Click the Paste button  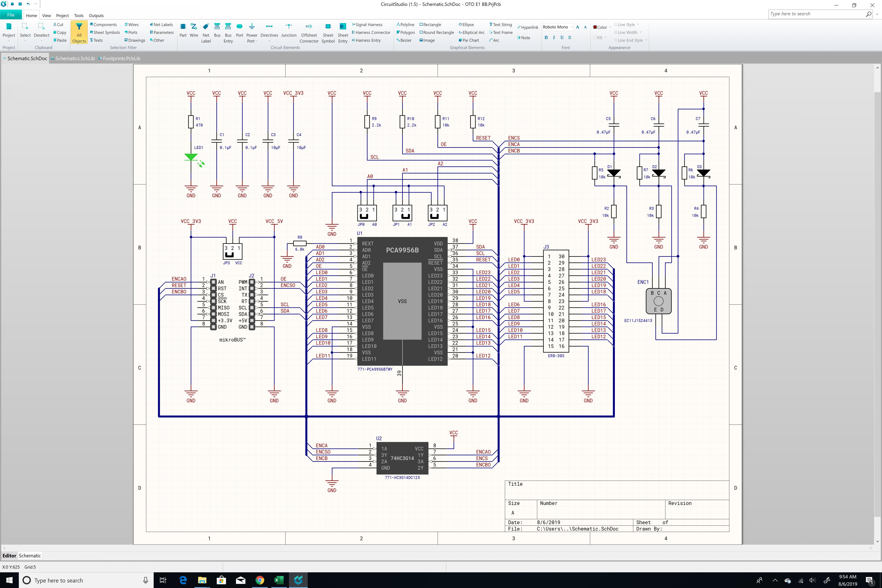60,41
